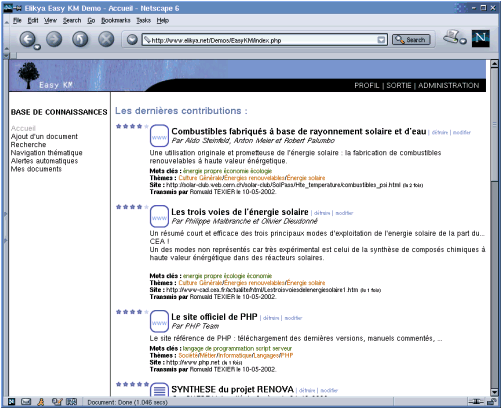
Task: Click the Back navigation button
Action: tap(27, 39)
